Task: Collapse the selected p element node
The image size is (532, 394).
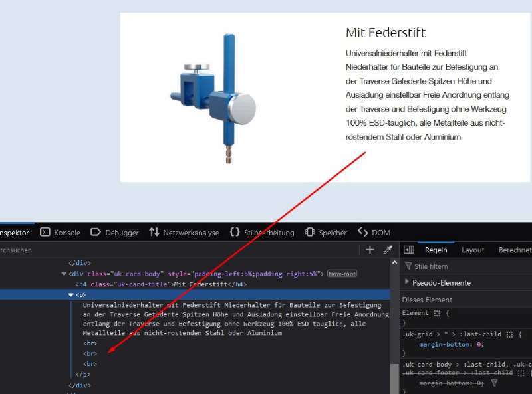Action: [71, 295]
